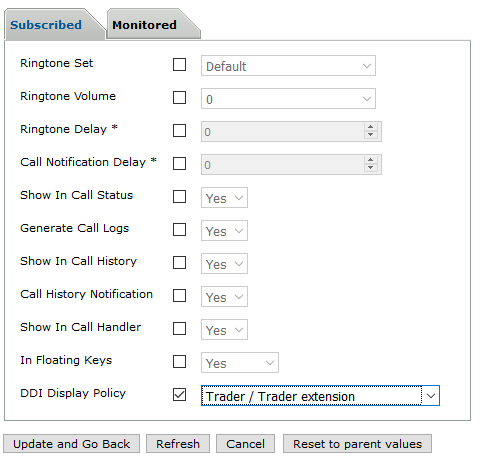Enable the Show In Call Status checkbox
Screen dimensions: 492x461
[x=179, y=197]
